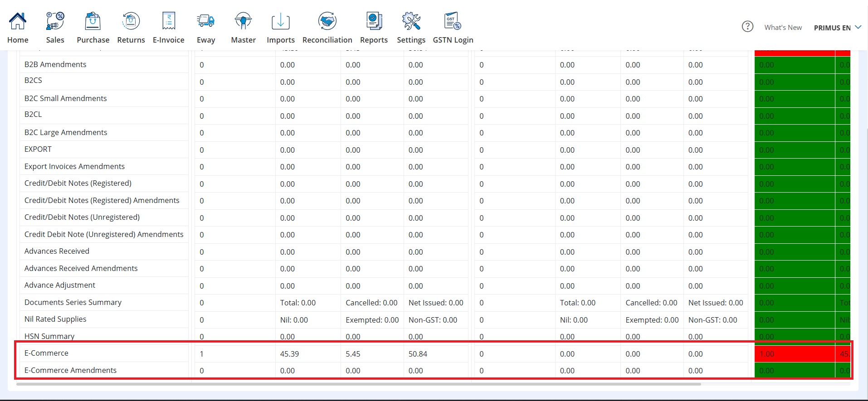Select the Export Invoices Amendments row label
Viewport: 868px width, 401px height.
click(74, 166)
